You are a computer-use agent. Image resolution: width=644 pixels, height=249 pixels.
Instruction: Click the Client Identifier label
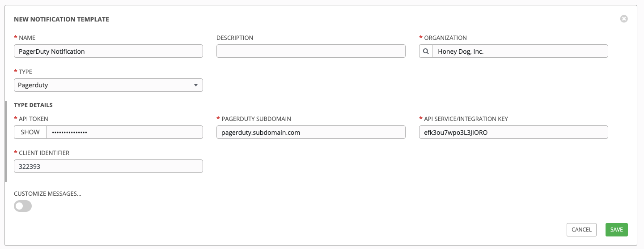(44, 153)
